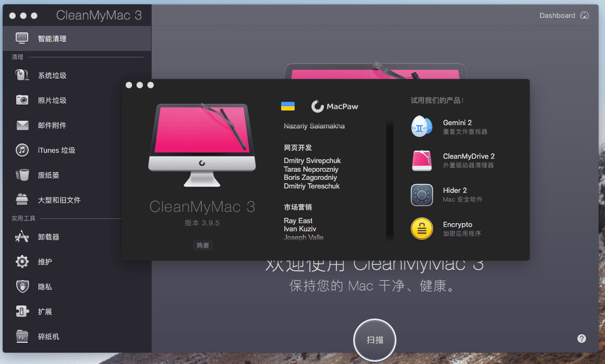Click the 系统垃圾 system junk icon
Image resolution: width=605 pixels, height=364 pixels.
[22, 75]
